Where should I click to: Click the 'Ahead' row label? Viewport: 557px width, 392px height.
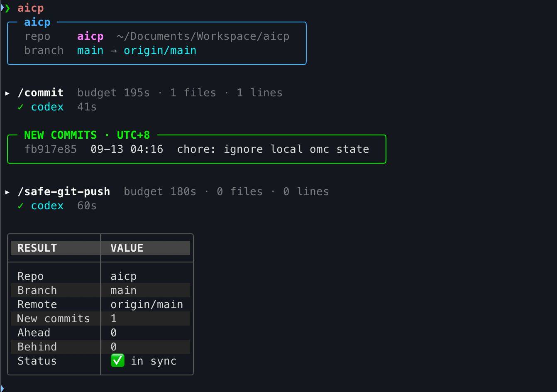pos(34,333)
